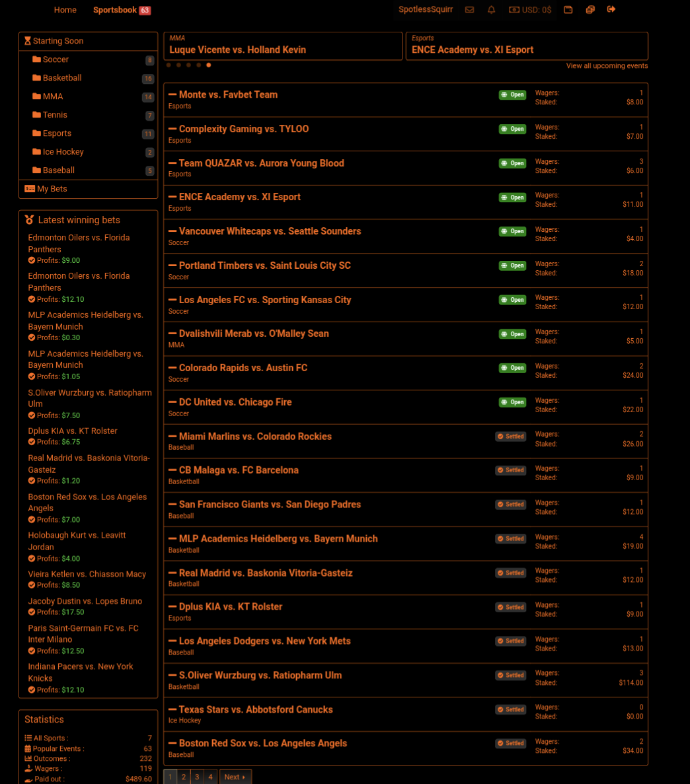The height and width of the screenshot is (784, 690).
Task: Collapse the Texas Stars vs. Abbotsford Canucks row
Action: tap(172, 709)
